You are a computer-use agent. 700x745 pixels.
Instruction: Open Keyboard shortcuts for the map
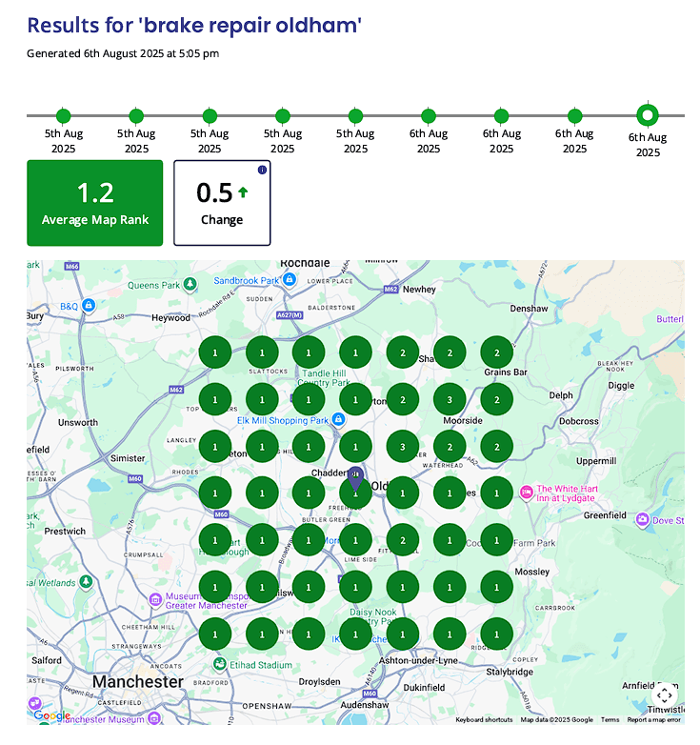(x=484, y=720)
